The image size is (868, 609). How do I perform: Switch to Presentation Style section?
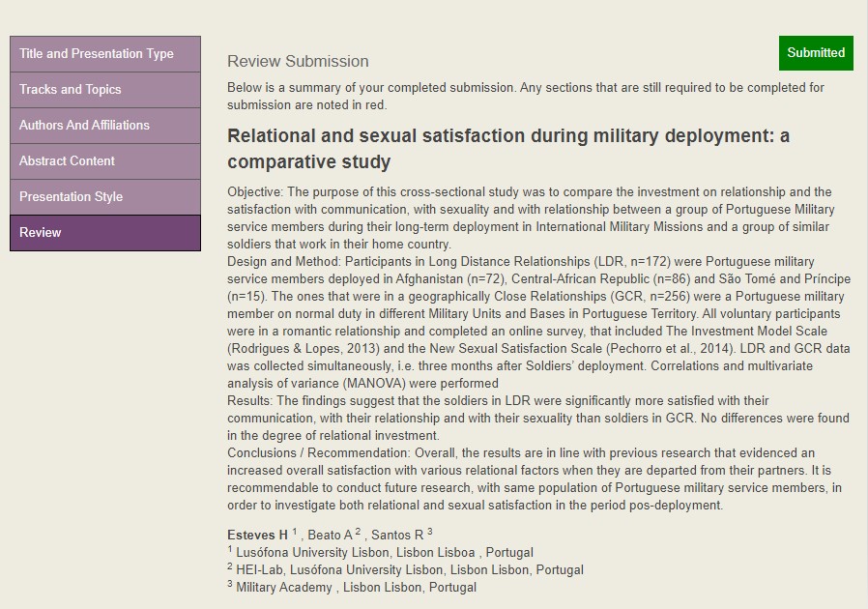pyautogui.click(x=105, y=197)
